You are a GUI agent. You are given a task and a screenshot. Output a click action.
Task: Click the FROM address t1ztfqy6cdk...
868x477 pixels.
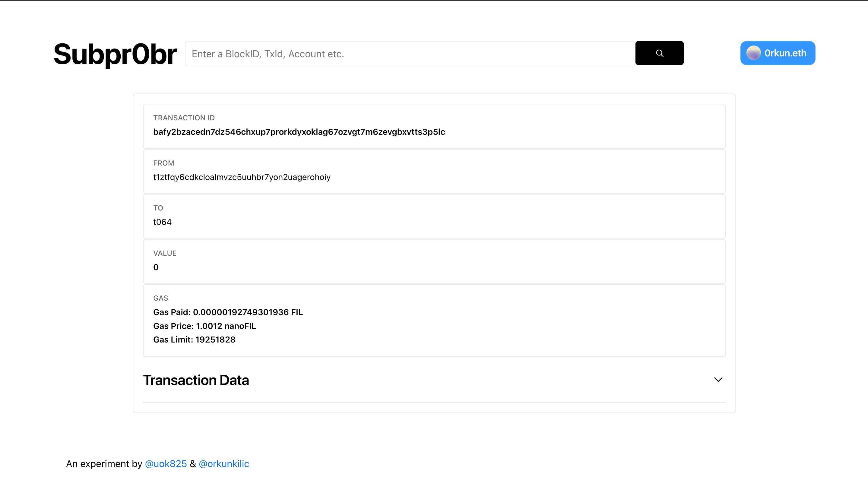click(x=242, y=177)
